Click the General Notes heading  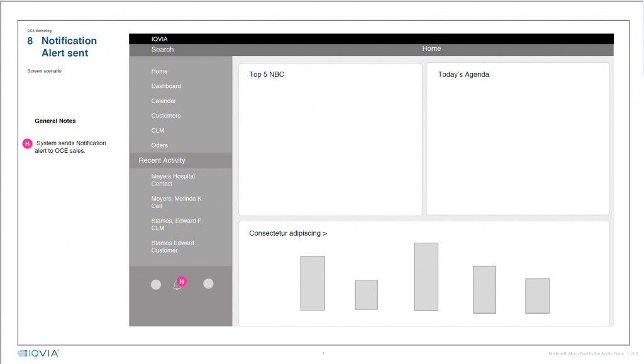tap(55, 121)
